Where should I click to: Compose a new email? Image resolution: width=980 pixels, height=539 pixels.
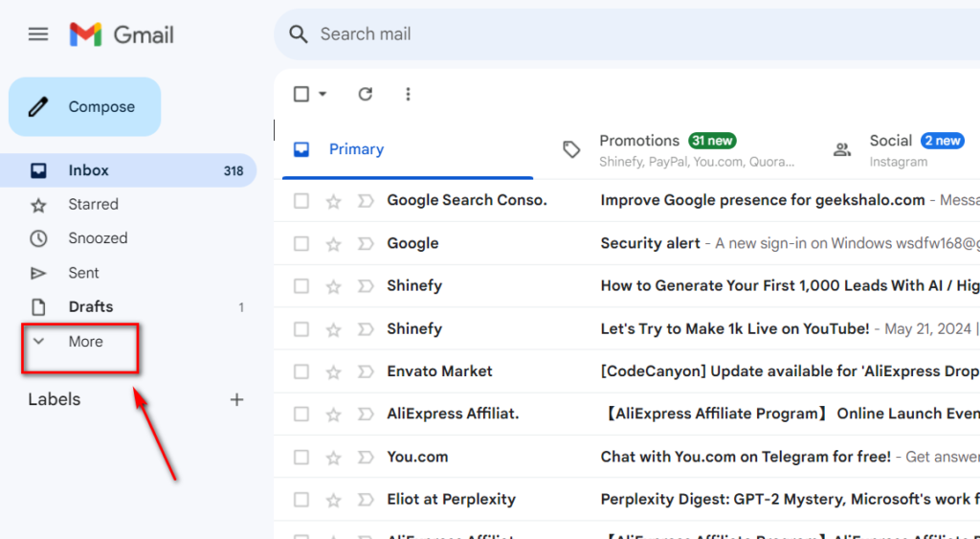pyautogui.click(x=84, y=107)
